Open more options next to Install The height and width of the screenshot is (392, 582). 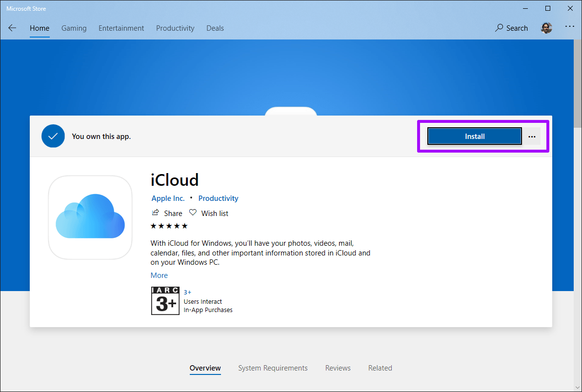(532, 137)
